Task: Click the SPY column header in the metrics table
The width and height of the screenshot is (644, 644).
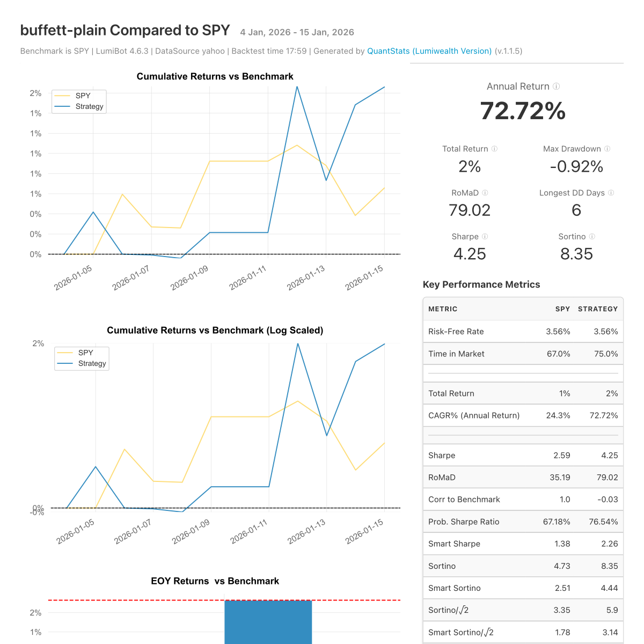Action: point(562,309)
